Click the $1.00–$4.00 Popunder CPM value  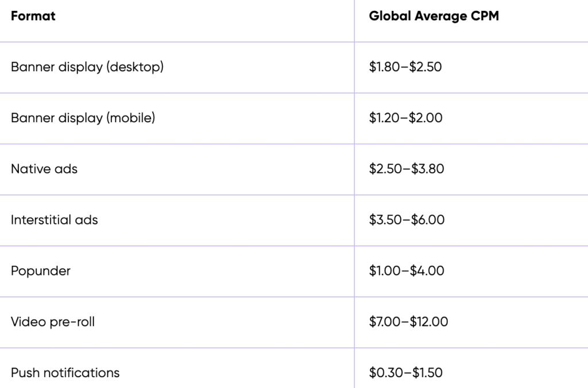pyautogui.click(x=407, y=271)
